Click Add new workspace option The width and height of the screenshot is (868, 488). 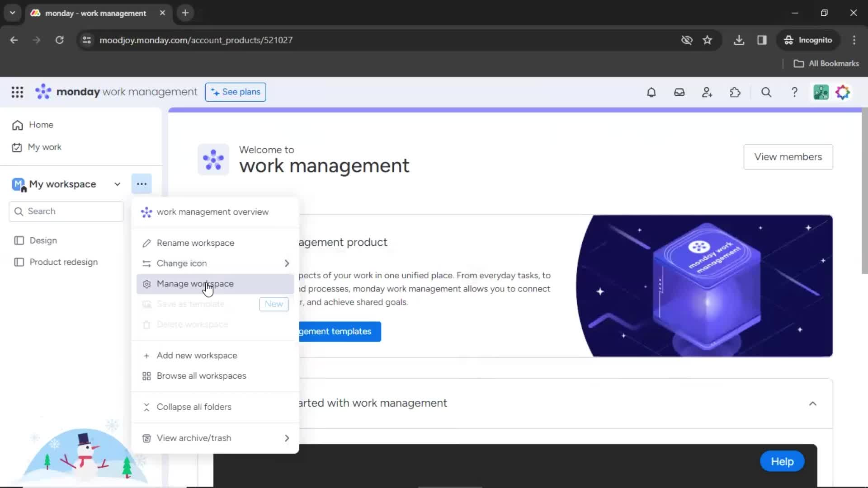point(197,355)
